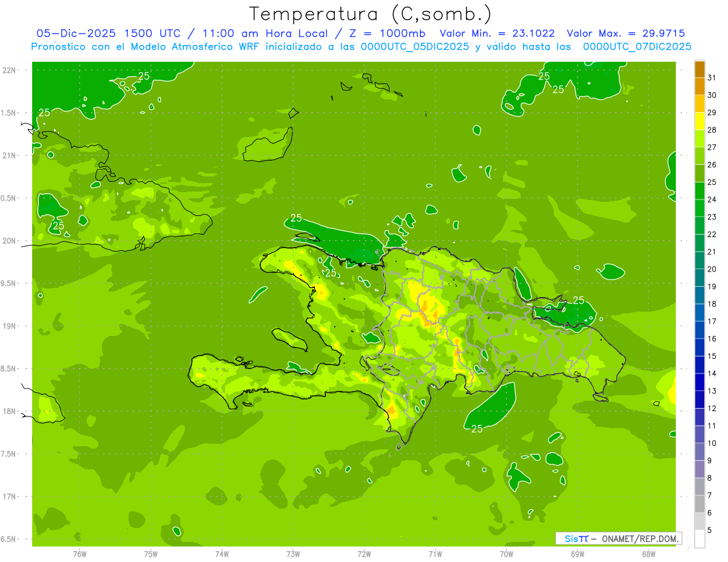Click the legend value '5'
The width and height of the screenshot is (728, 562).
(x=710, y=530)
